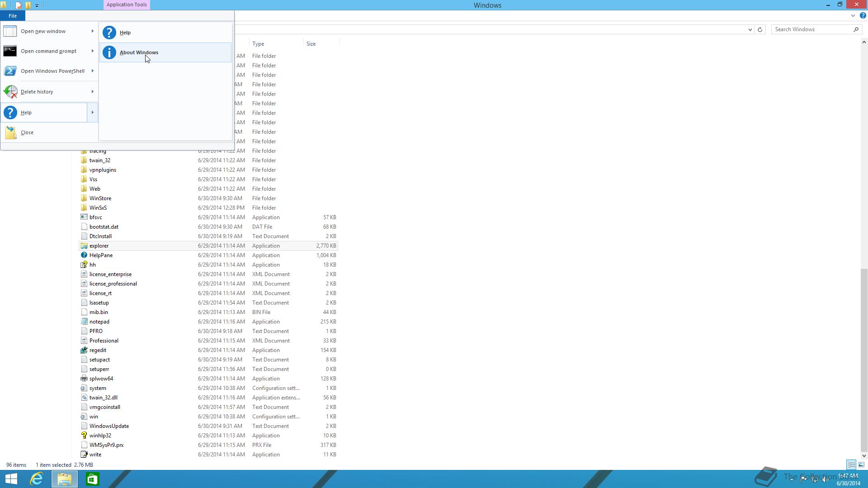The height and width of the screenshot is (488, 868).
Task: Select the setupact text document
Action: [99, 360]
